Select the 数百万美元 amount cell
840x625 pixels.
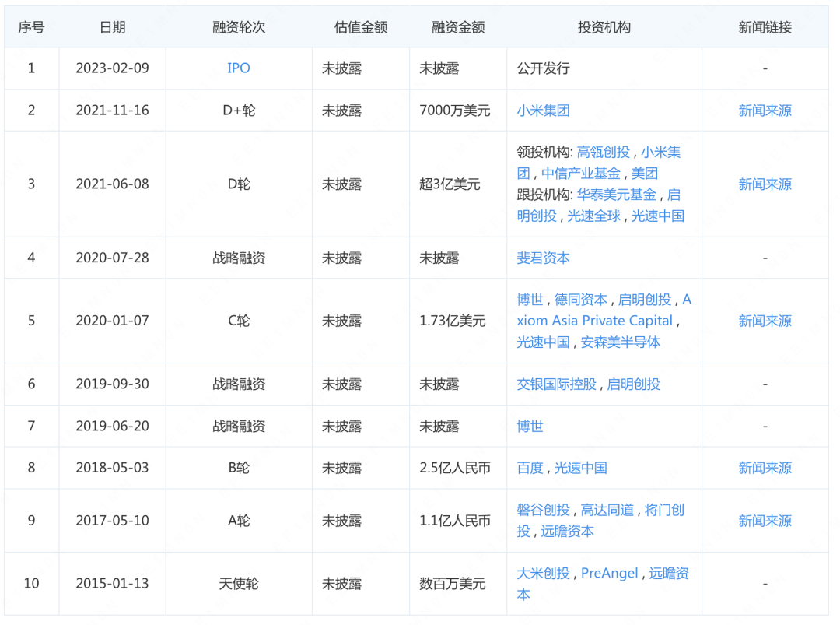[x=452, y=584]
